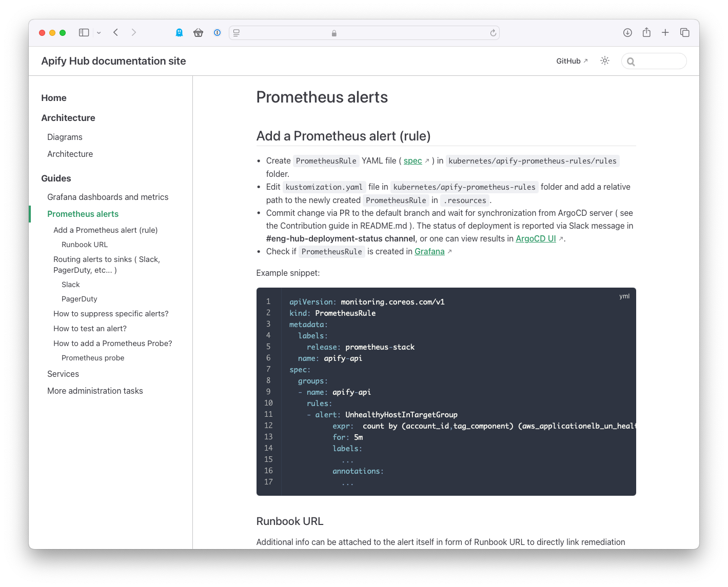Viewport: 728px width, 587px height.
Task: Follow the ArgoCD UI link
Action: 536,238
